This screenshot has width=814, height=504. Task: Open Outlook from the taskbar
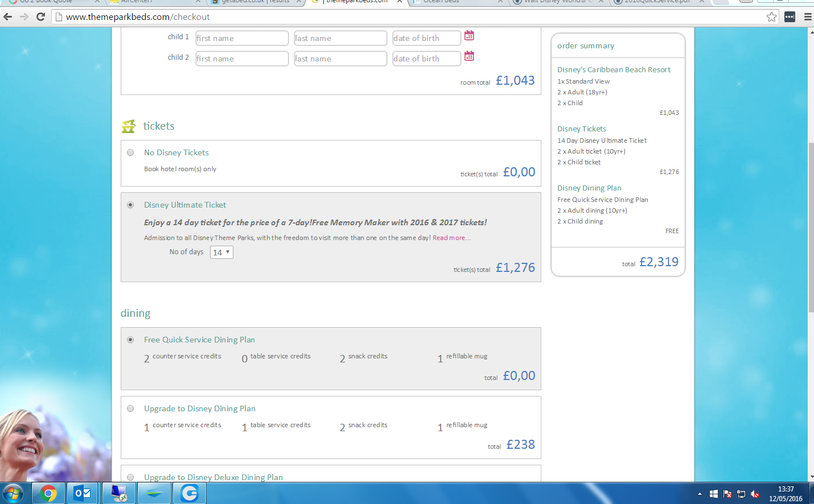83,493
